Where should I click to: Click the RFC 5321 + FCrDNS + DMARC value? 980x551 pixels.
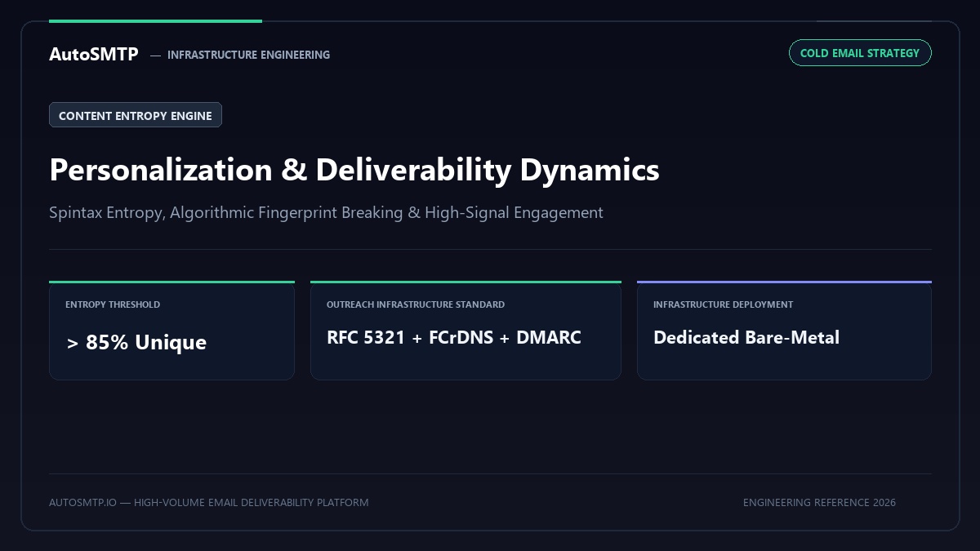[454, 337]
